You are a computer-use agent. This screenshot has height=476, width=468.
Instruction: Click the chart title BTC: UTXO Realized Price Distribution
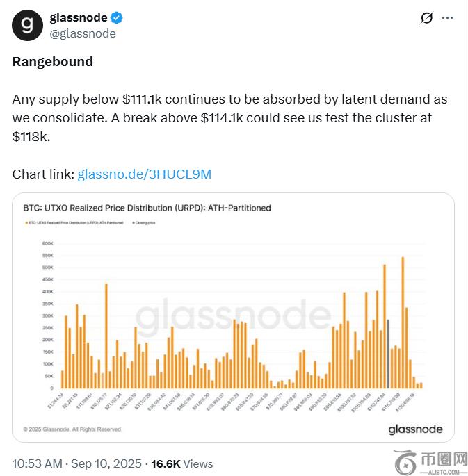[147, 208]
